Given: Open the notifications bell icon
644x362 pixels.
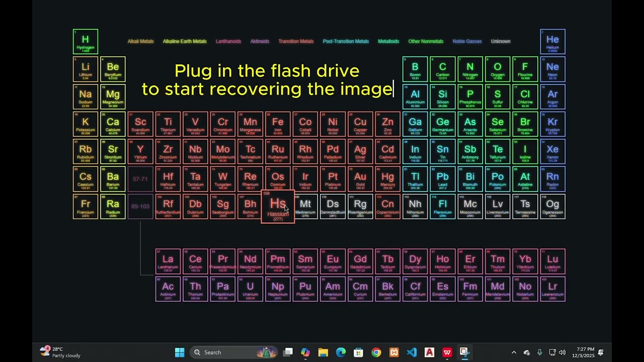Looking at the screenshot, I should click(601, 352).
